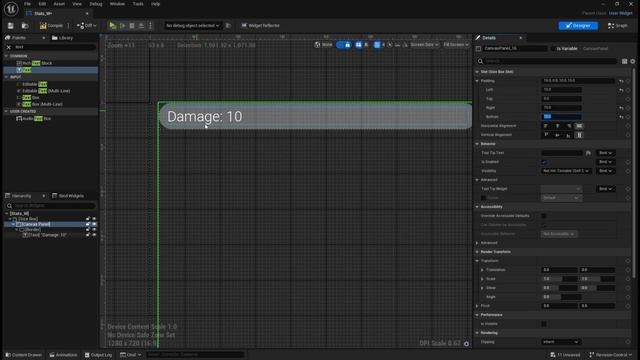640x360 pixels.
Task: Toggle lock icon for Border row
Action: [x=88, y=229]
